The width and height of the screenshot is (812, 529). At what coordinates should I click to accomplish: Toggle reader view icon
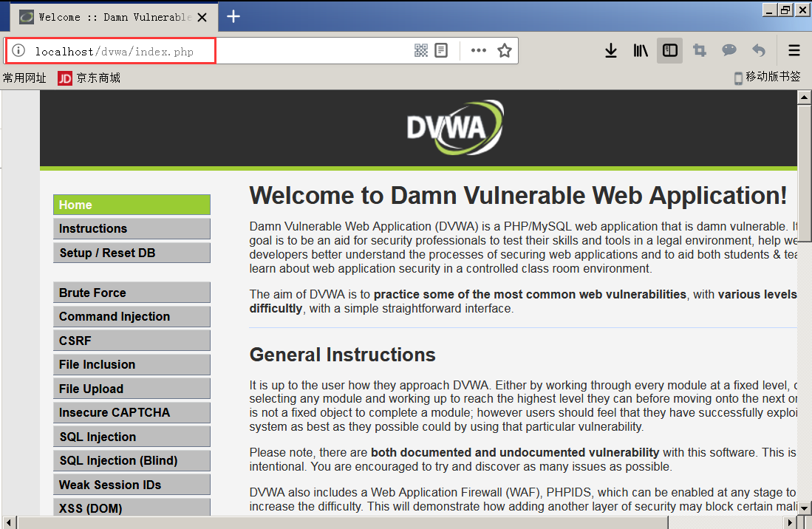click(x=441, y=50)
